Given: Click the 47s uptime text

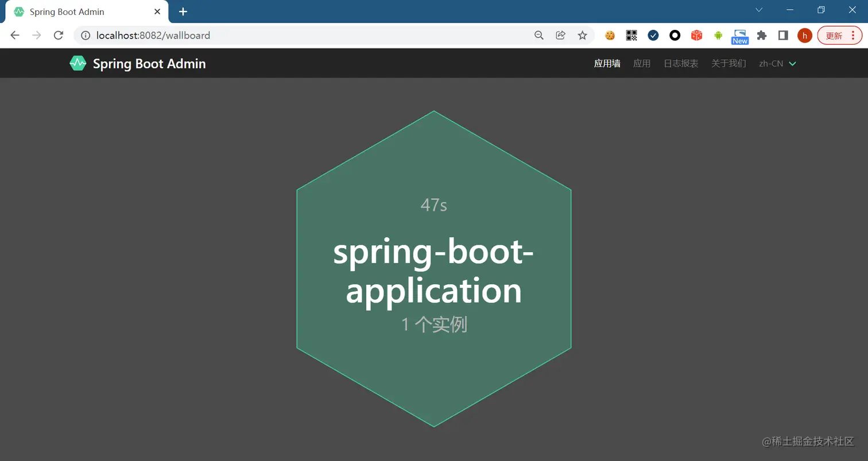Looking at the screenshot, I should tap(434, 205).
